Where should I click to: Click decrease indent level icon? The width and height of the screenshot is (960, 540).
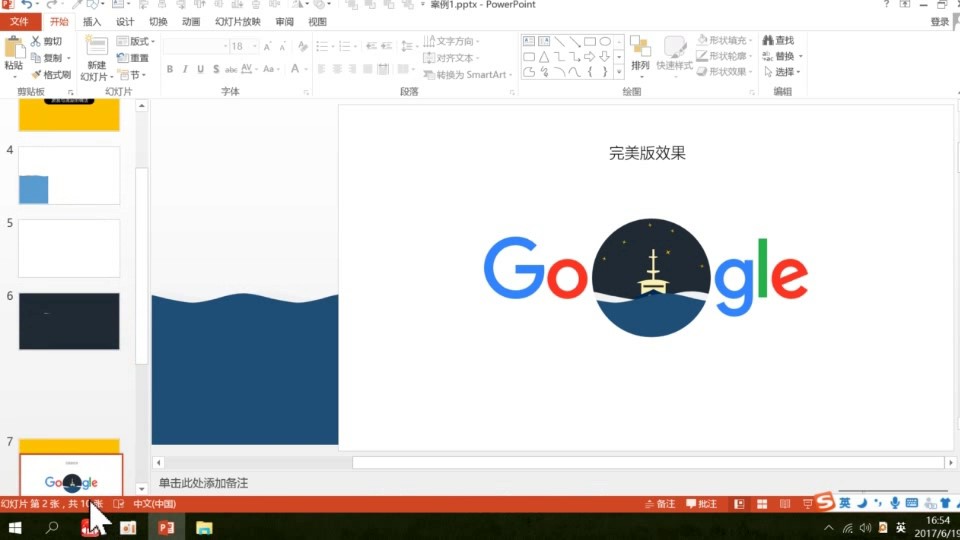tap(371, 47)
